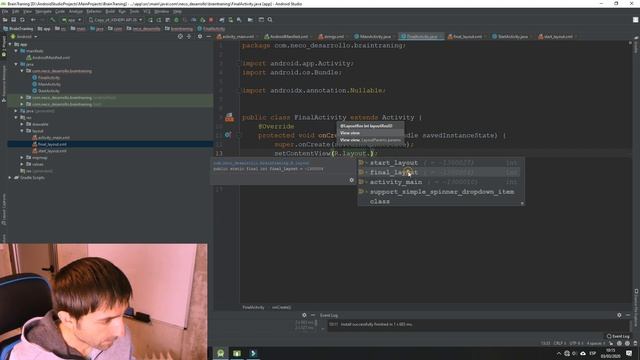Screen dimensions: 640x360
Task: Select start_layout.xml in the project tree
Action: coord(52,151)
